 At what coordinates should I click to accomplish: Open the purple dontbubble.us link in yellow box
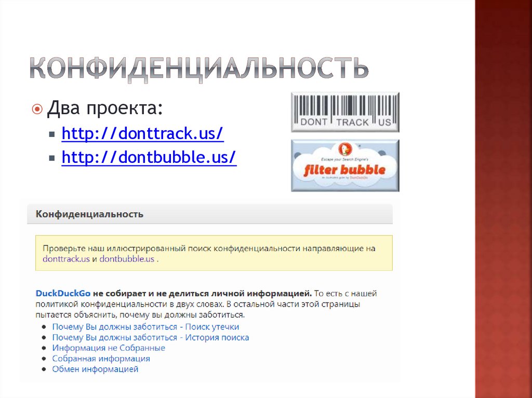pyautogui.click(x=127, y=259)
